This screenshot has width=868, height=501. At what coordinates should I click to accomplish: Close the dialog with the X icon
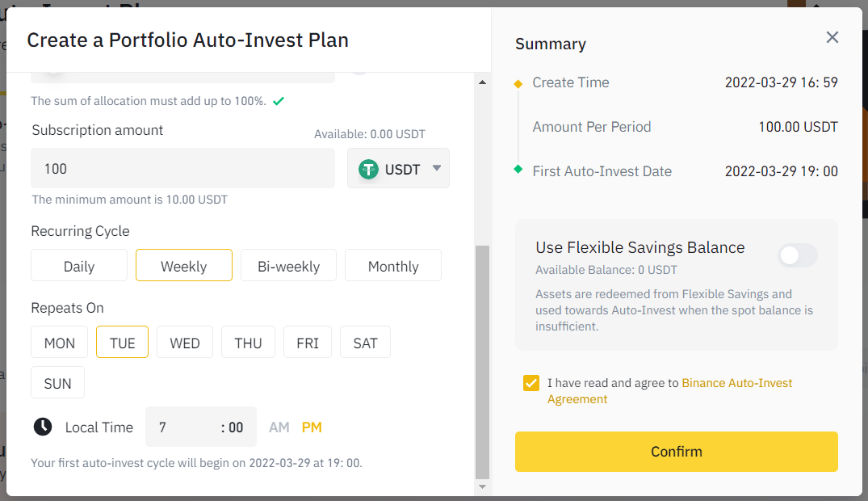(832, 37)
